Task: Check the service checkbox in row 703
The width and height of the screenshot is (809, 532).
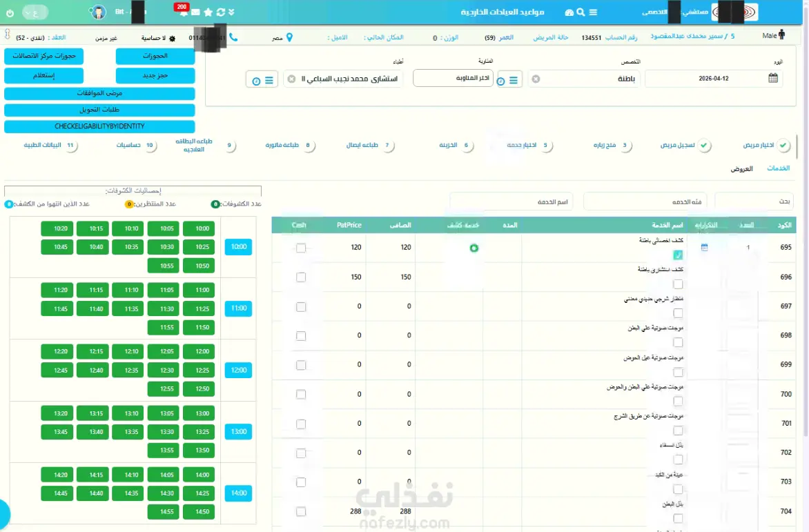Action: pyautogui.click(x=678, y=489)
